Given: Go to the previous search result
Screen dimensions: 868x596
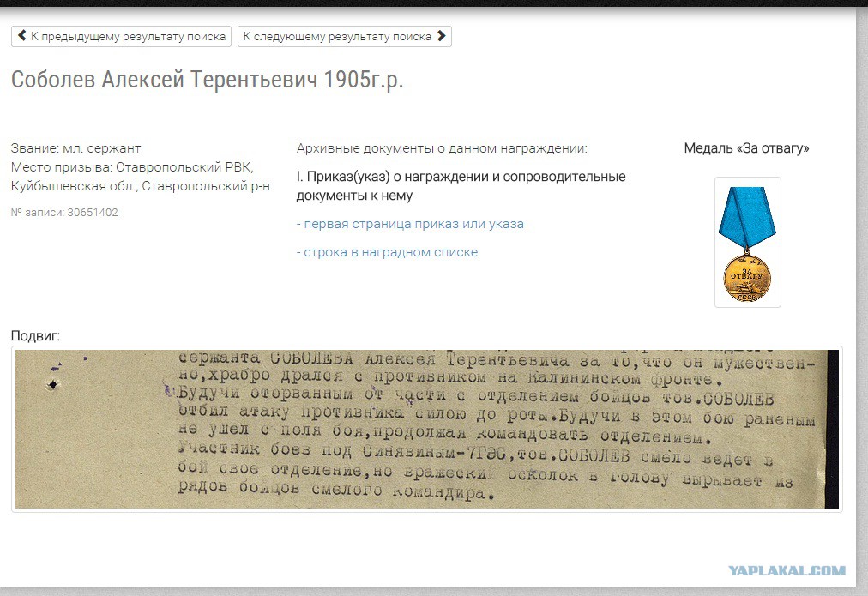Looking at the screenshot, I should click(x=121, y=37).
